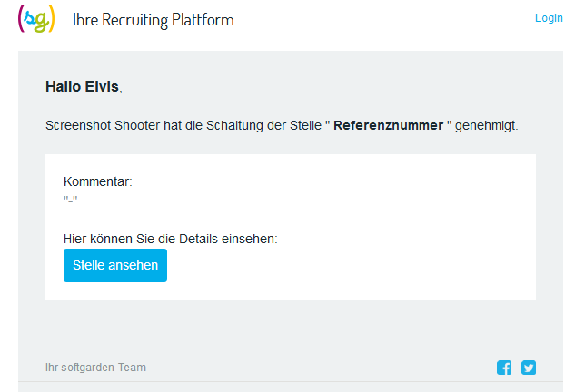Click the footer divider line
The image size is (585, 392).
(291, 382)
